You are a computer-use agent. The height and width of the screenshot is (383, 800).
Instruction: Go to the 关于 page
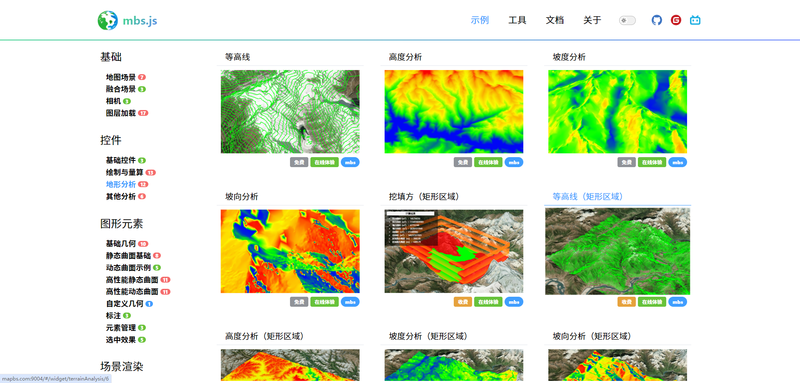click(x=592, y=20)
